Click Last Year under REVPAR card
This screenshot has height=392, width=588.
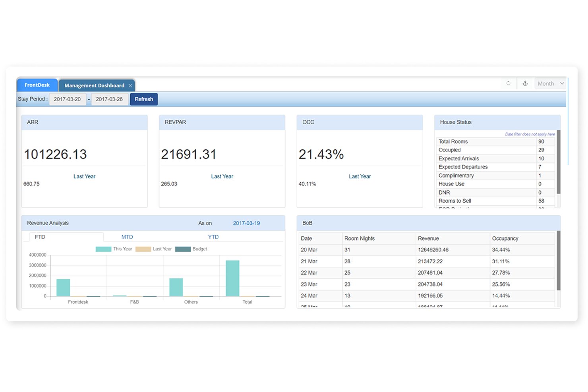pyautogui.click(x=222, y=176)
